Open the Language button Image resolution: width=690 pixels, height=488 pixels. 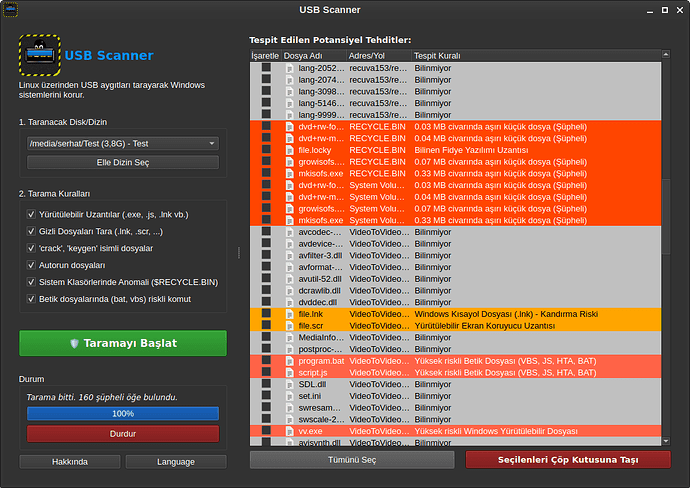pyautogui.click(x=175, y=462)
